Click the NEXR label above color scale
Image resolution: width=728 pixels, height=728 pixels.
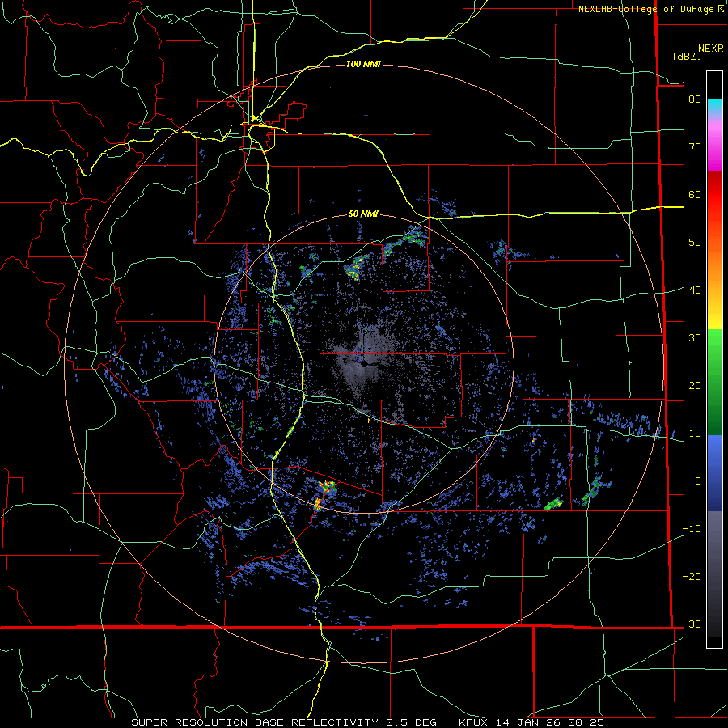(710, 49)
